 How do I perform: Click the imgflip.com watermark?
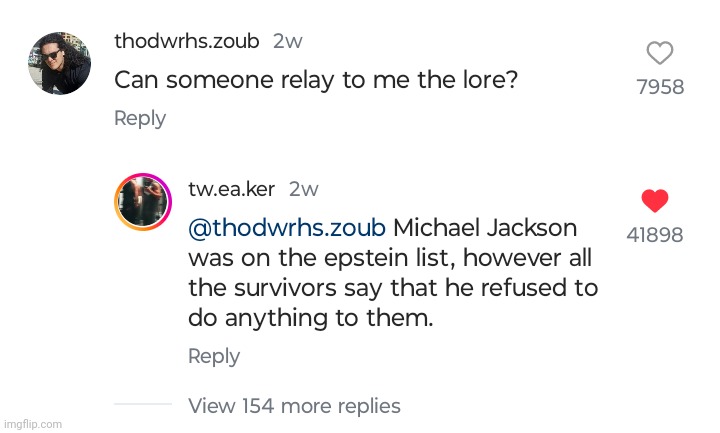[33, 424]
